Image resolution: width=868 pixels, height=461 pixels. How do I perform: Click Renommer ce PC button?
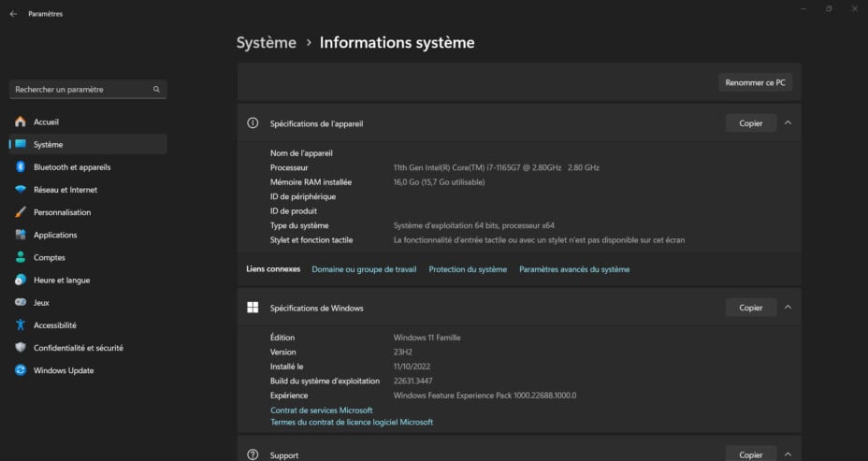(755, 82)
